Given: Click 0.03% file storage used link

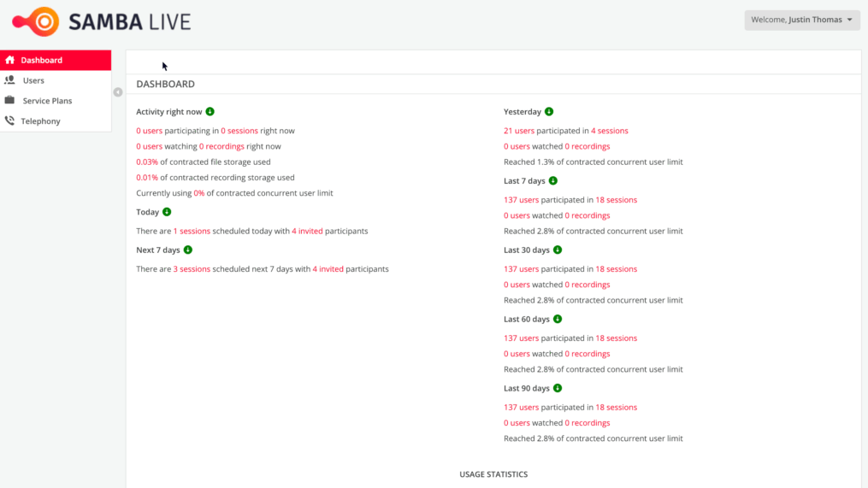Looking at the screenshot, I should coord(147,162).
